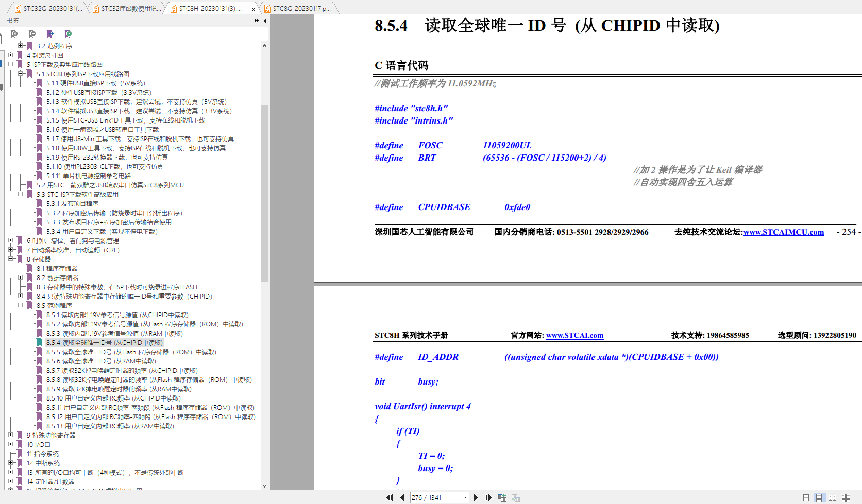Viewport: 862px width, 504px height.
Task: Click the heading 8.5.4 读取全球唯一 ID 号
Action: (x=547, y=25)
